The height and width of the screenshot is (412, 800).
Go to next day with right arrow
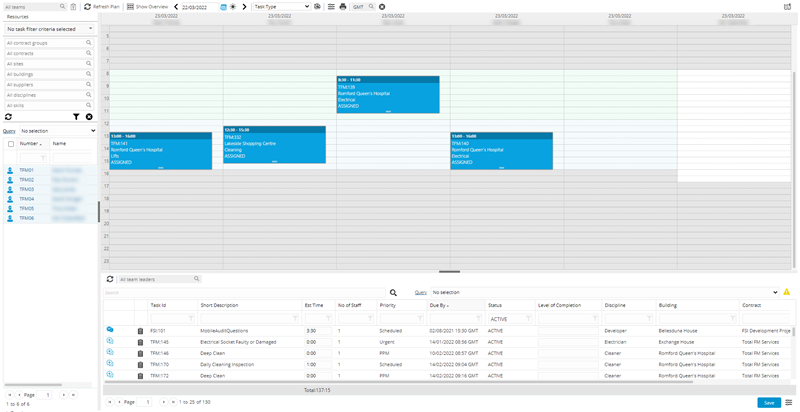(244, 7)
